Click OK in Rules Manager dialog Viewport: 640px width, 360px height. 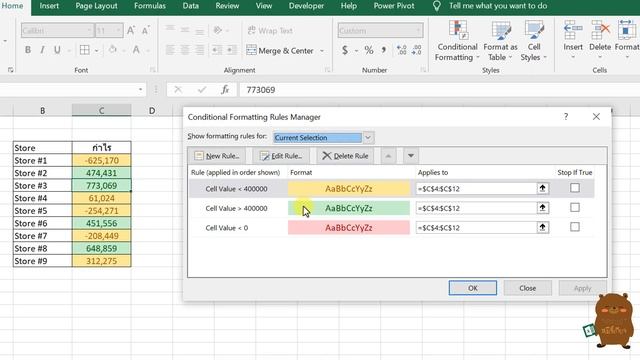[x=473, y=288]
